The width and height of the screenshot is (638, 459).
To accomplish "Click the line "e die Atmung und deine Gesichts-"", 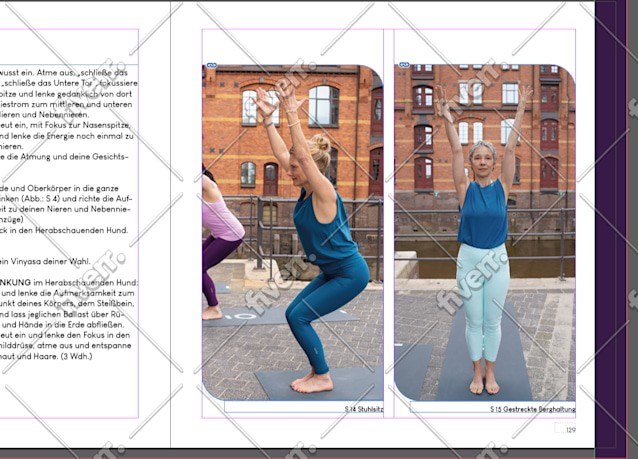I will coord(64,157).
